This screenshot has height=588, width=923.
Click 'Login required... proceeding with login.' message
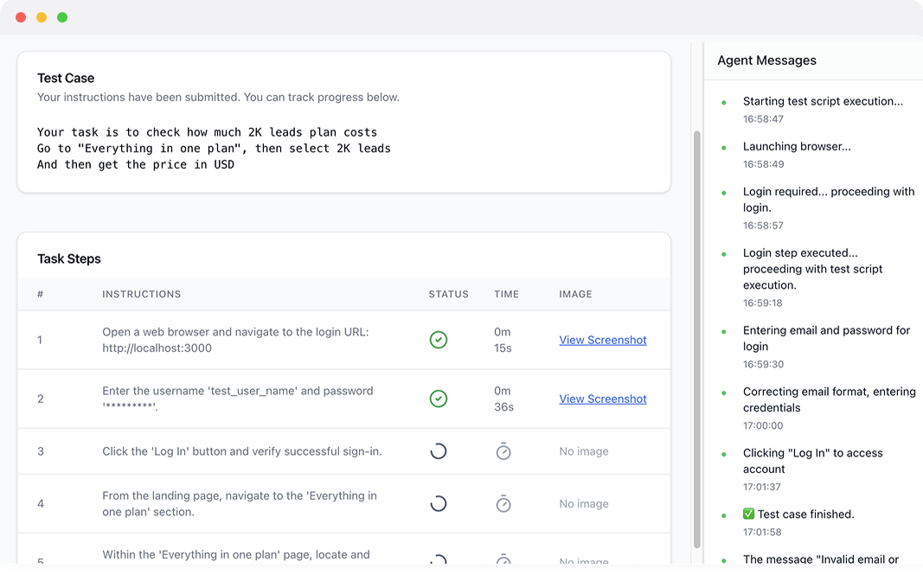(x=829, y=200)
